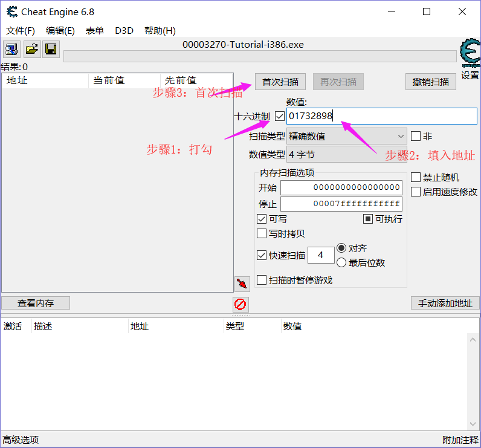Enable the 扫描时暂停游戏 checkbox
The height and width of the screenshot is (448, 481).
click(262, 280)
